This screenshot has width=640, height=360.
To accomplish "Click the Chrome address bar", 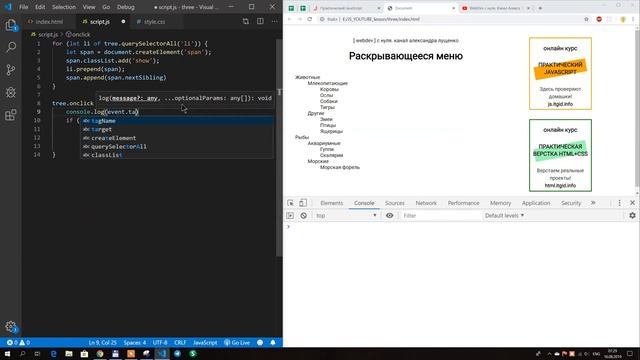I will point(449,19).
